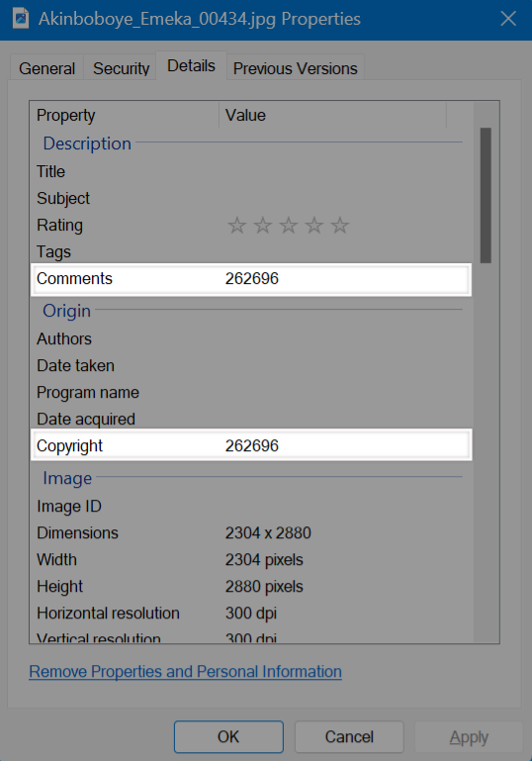The height and width of the screenshot is (761, 532).
Task: Select the Title property value field
Action: point(345,172)
